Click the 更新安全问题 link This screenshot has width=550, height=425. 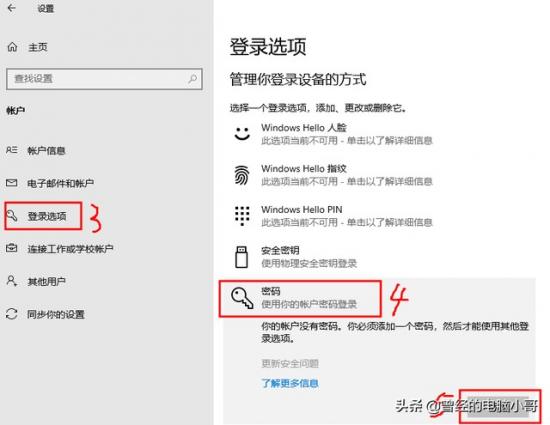point(290,363)
